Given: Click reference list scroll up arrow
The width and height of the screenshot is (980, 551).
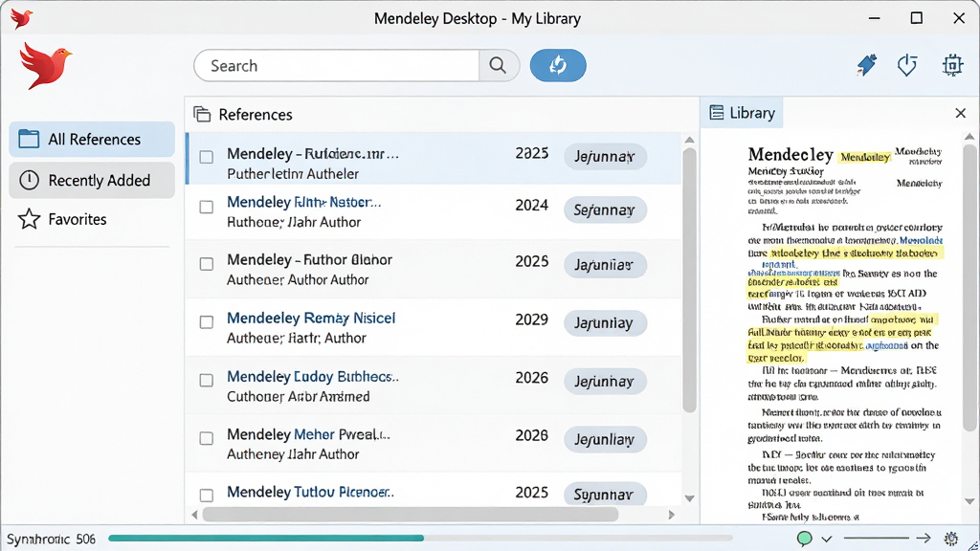Looking at the screenshot, I should coord(689,140).
